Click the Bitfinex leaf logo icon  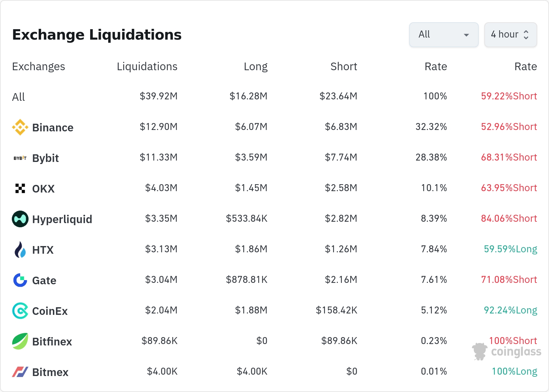click(20, 341)
